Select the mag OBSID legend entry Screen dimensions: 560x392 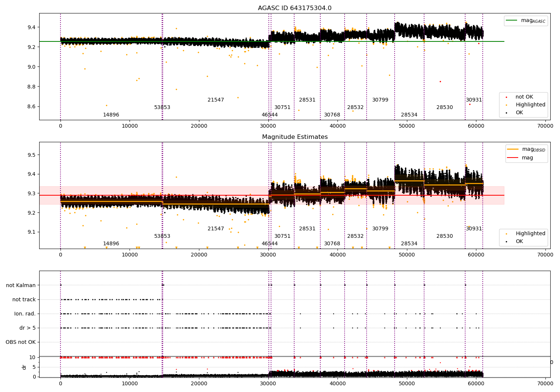point(526,149)
